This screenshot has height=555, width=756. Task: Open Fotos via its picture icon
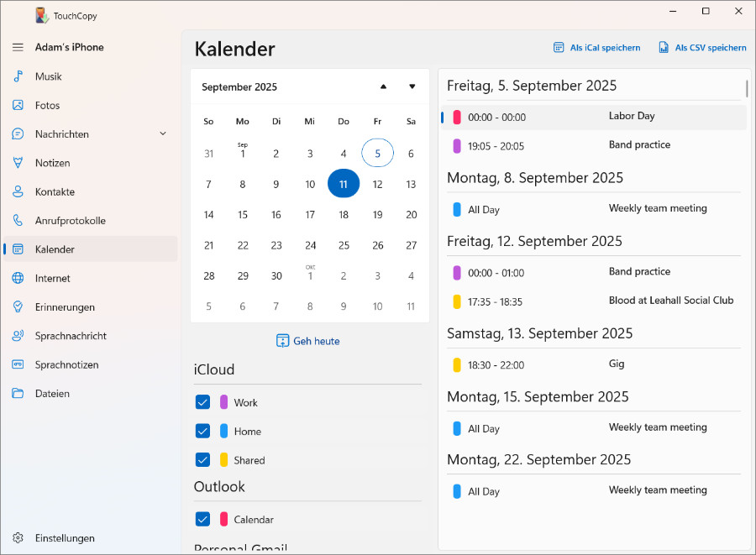pos(18,106)
